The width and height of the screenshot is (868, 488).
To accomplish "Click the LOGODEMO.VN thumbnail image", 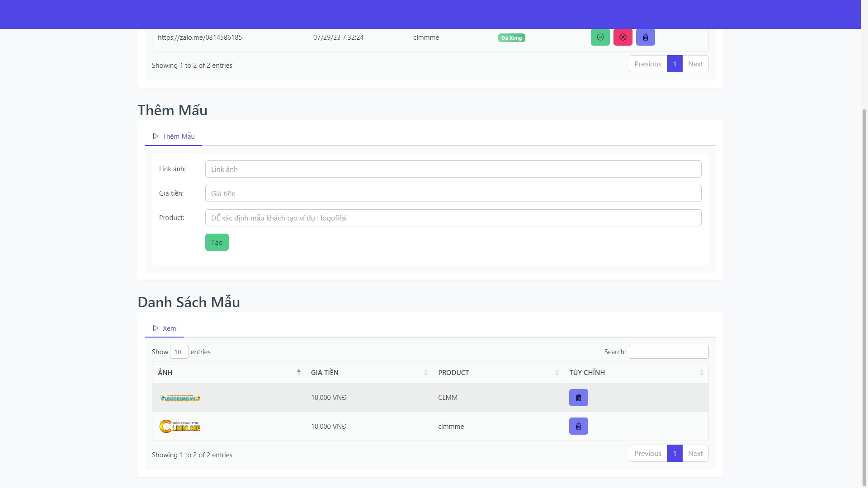I will (180, 398).
